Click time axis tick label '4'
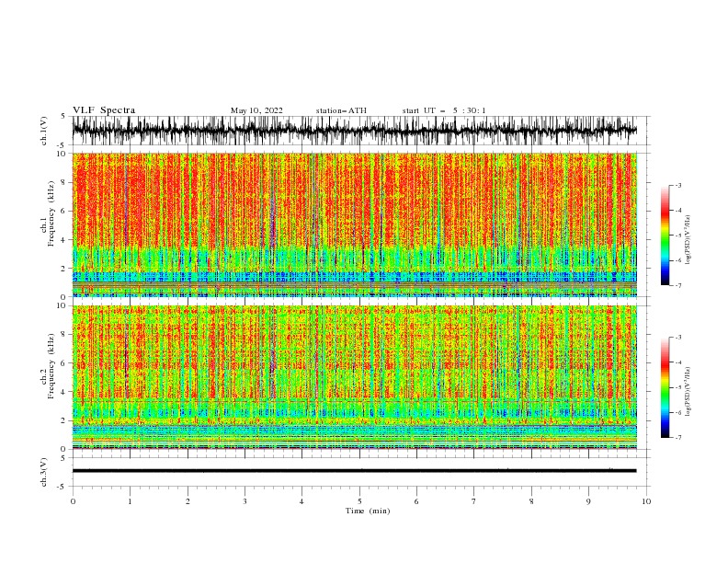This screenshot has height=563, width=728. click(x=301, y=501)
